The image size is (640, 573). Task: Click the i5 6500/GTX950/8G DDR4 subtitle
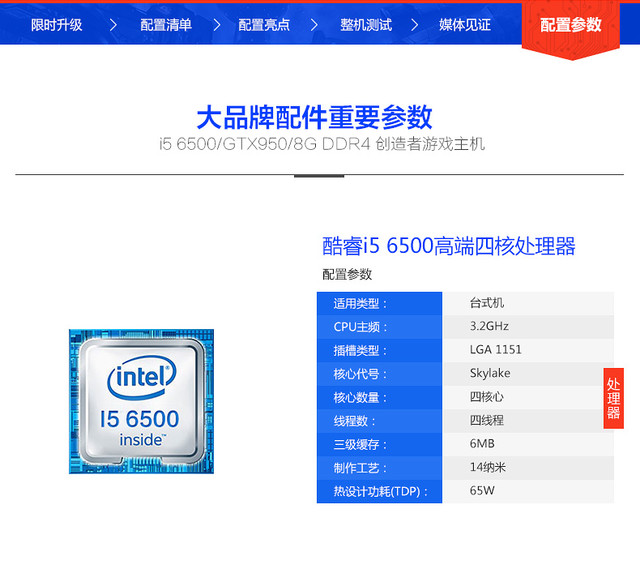point(322,144)
